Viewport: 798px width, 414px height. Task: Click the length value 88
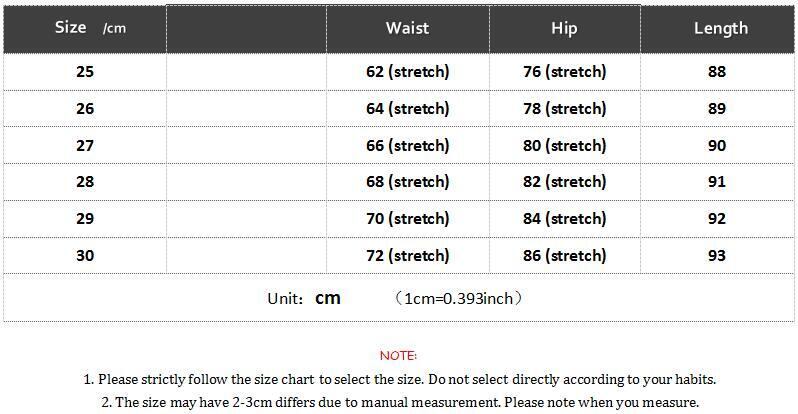(716, 72)
